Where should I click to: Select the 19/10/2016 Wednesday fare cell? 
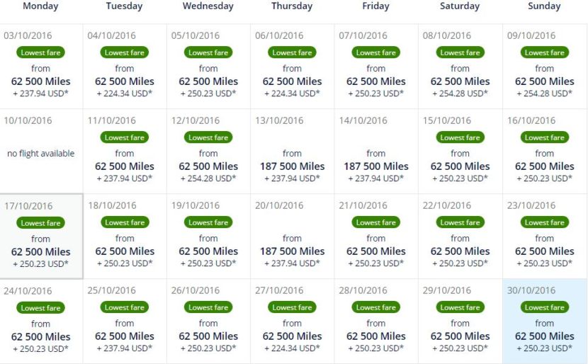point(208,236)
